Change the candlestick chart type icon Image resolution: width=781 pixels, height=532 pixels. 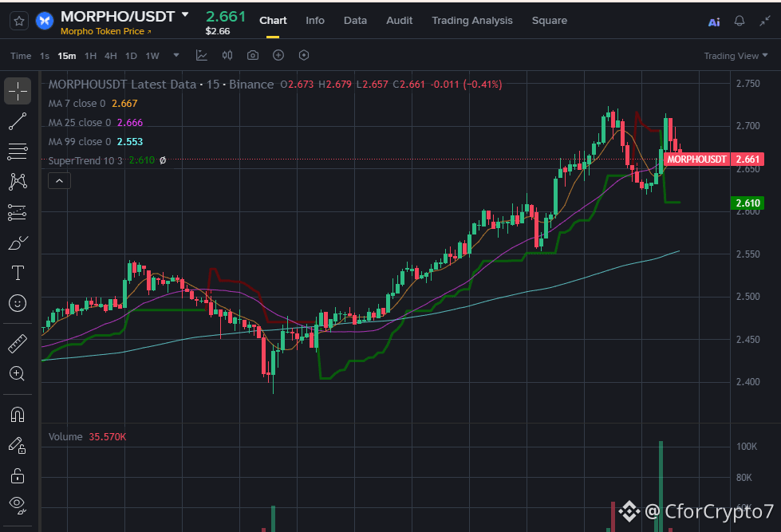tap(227, 55)
